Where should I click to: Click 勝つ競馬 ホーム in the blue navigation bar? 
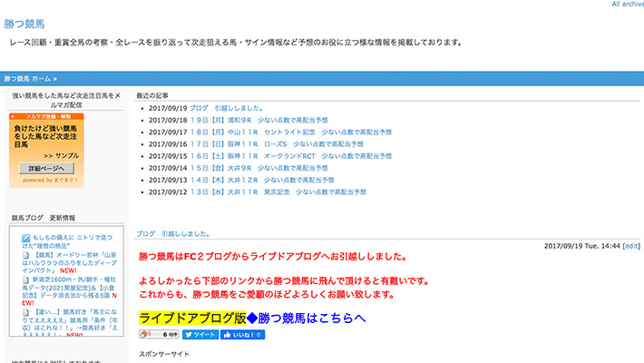pos(34,79)
